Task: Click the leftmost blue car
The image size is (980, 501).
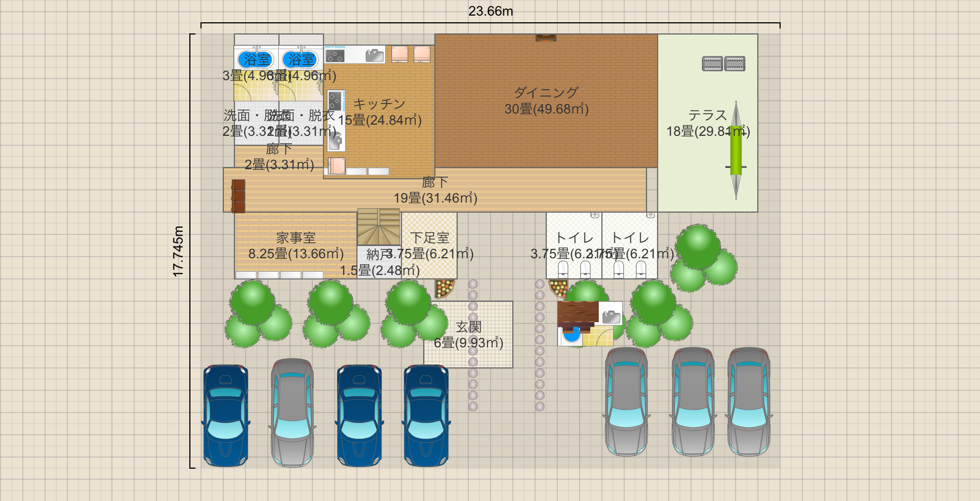Action: point(226,415)
